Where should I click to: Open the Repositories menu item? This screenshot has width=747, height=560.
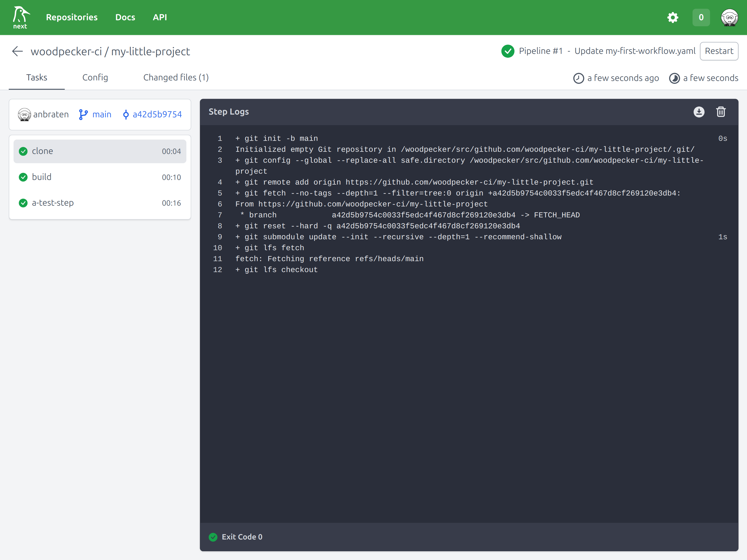pyautogui.click(x=72, y=17)
